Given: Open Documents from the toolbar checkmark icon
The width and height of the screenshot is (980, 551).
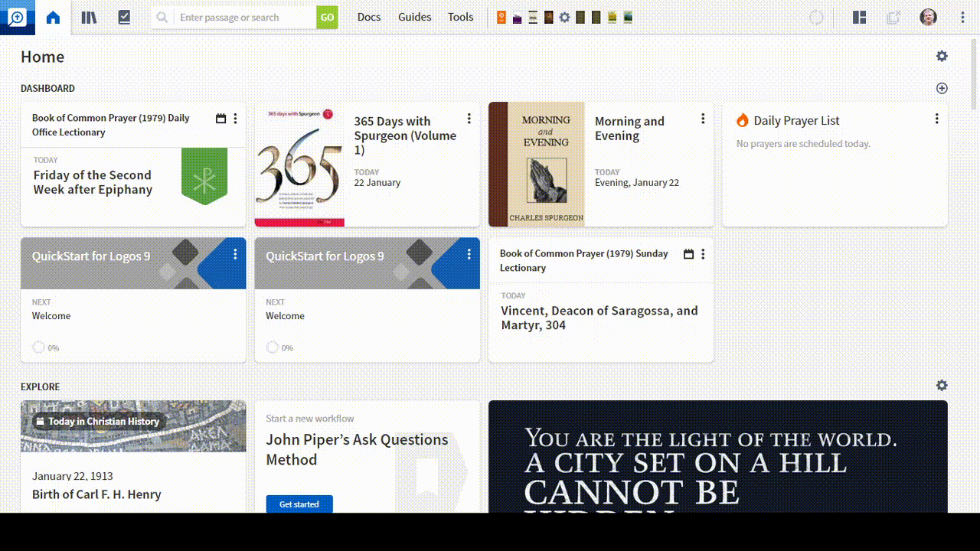Looking at the screenshot, I should click(x=124, y=17).
